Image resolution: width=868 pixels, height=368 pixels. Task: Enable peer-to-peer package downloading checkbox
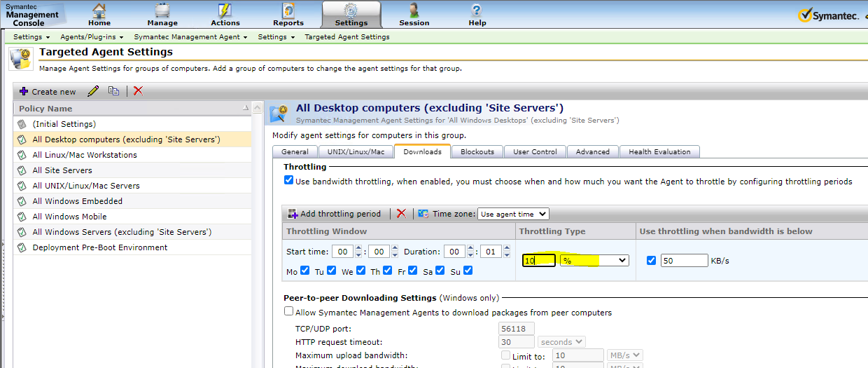tap(289, 312)
